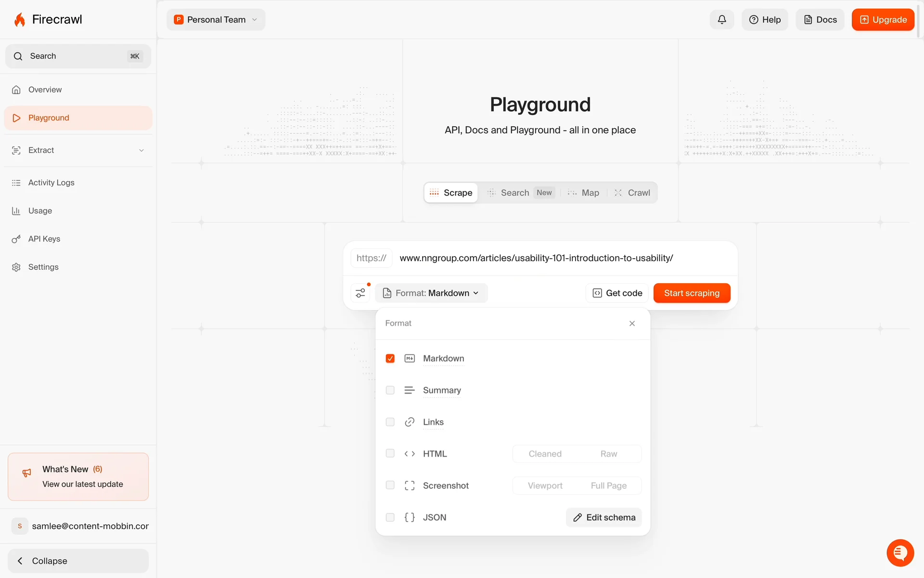Viewport: 924px width, 578px height.
Task: Open Settings gear in sidebar
Action: 43,267
